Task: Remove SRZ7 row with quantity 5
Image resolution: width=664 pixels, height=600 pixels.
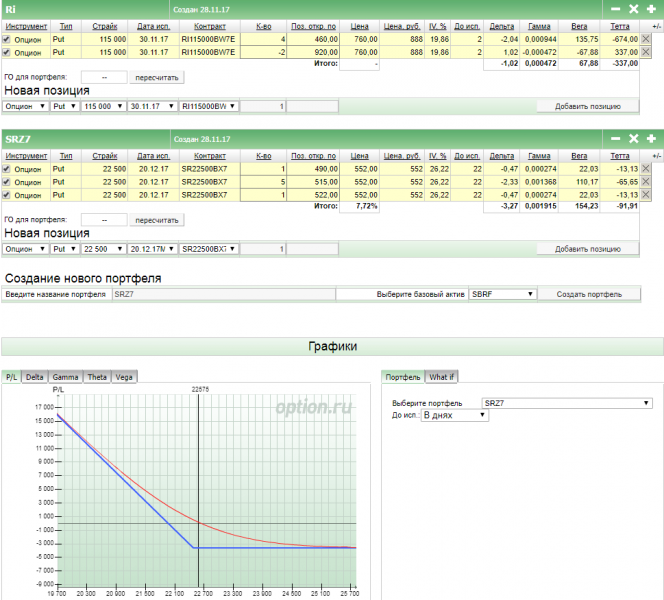Action: (645, 182)
